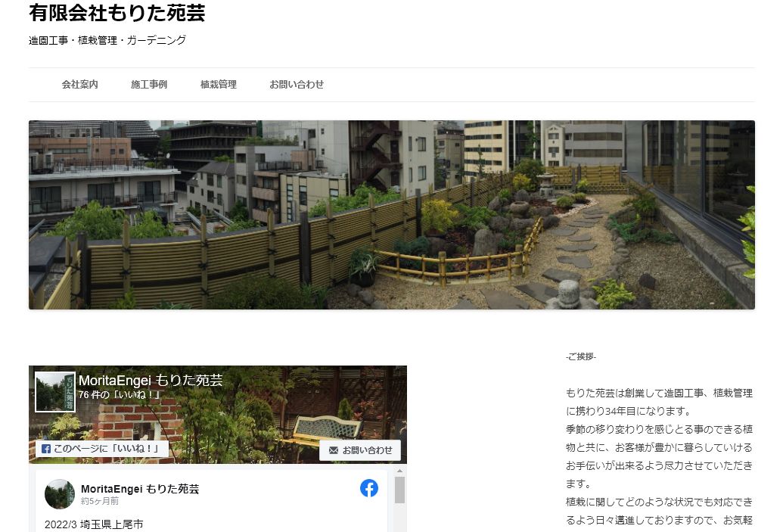
Task: Open the 施工事例 menu item
Action: [x=149, y=85]
